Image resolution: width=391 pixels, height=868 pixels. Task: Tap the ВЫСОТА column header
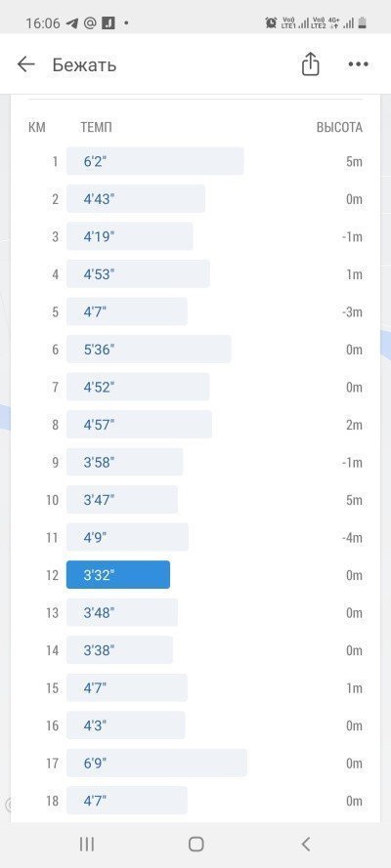pos(339,127)
